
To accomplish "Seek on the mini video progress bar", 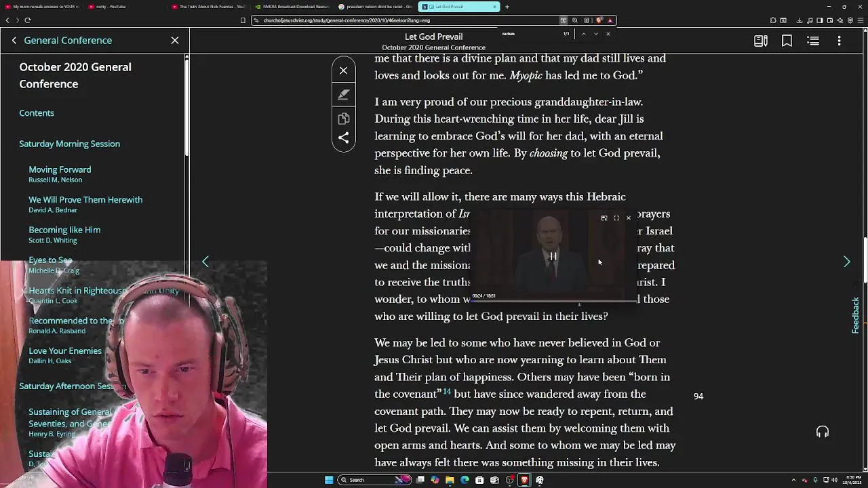I will point(555,300).
